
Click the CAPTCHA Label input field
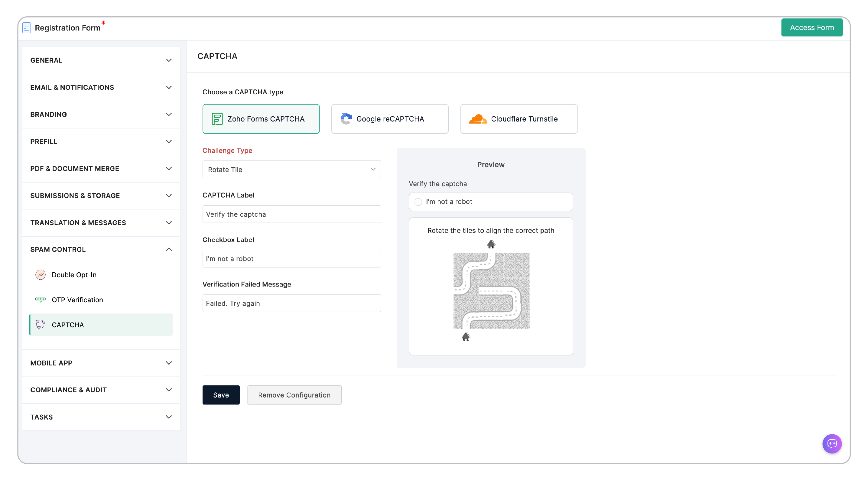pos(291,214)
